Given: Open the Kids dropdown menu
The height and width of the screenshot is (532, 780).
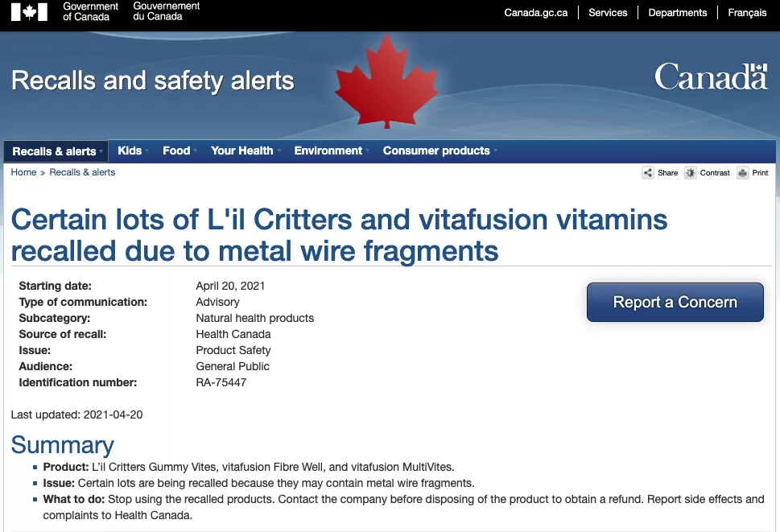Looking at the screenshot, I should pyautogui.click(x=133, y=151).
